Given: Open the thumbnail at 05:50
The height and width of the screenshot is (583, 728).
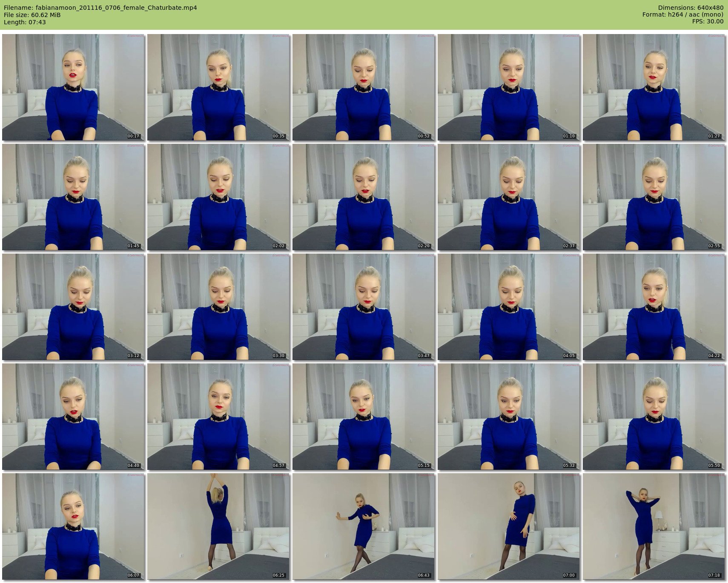Looking at the screenshot, I should (x=654, y=417).
